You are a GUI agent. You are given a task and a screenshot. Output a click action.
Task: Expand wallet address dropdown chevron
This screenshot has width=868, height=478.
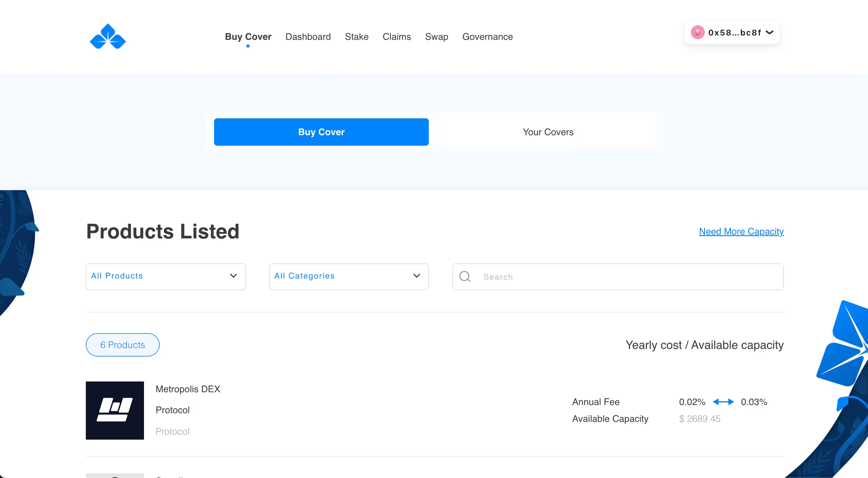pyautogui.click(x=770, y=33)
